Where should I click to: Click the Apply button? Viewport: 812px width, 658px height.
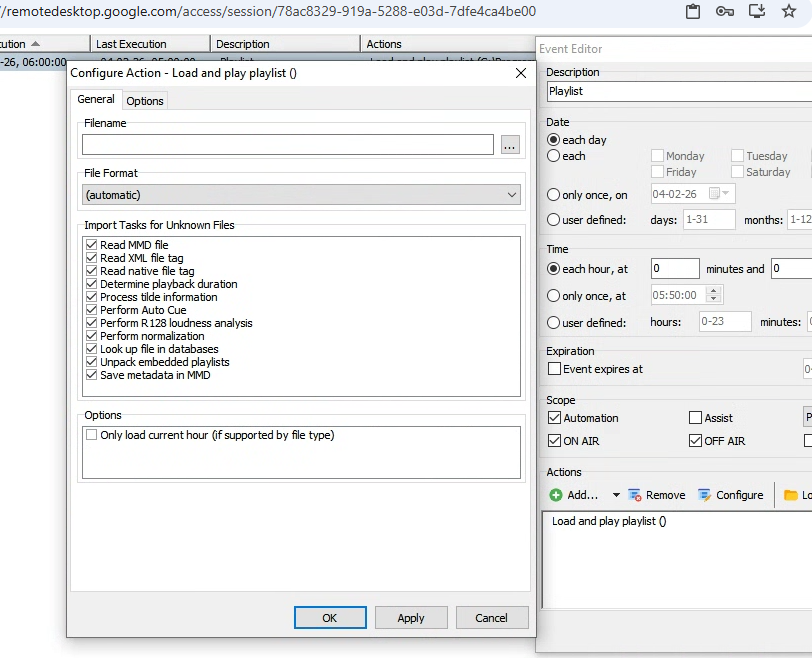tap(411, 618)
